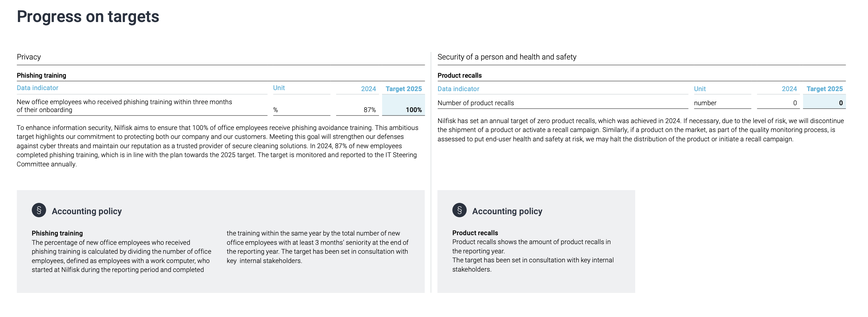Click bold "Product recalls" subheading inside accounting policy box

click(475, 233)
